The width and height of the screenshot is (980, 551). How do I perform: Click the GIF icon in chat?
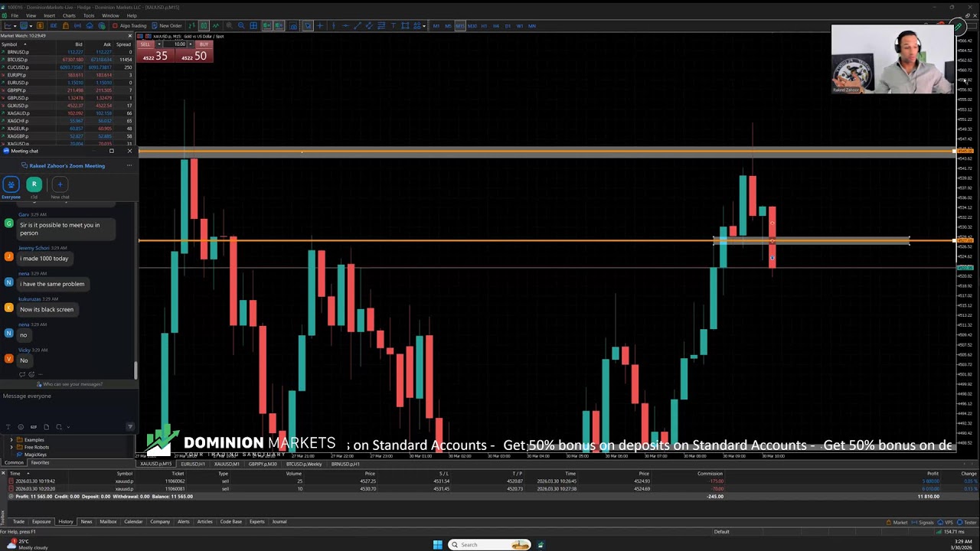coord(34,427)
